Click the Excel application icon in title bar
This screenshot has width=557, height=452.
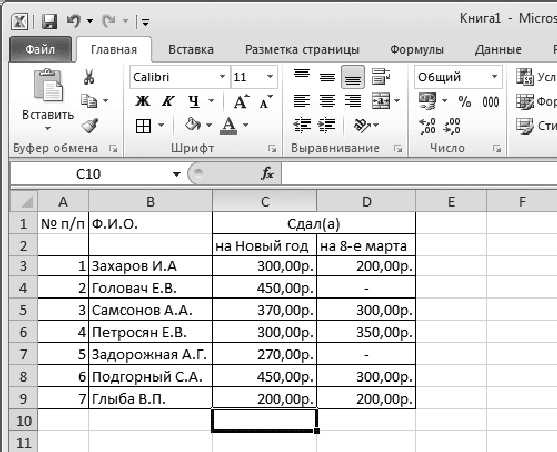[x=19, y=22]
